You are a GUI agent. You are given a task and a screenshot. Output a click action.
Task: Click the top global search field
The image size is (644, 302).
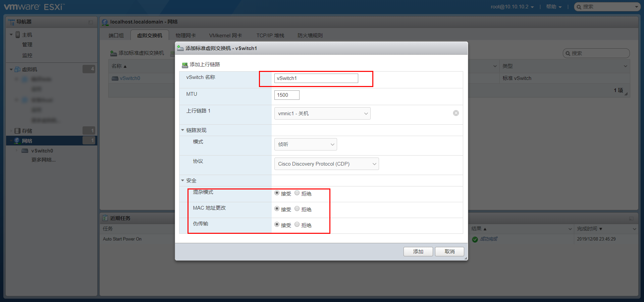[x=607, y=7]
